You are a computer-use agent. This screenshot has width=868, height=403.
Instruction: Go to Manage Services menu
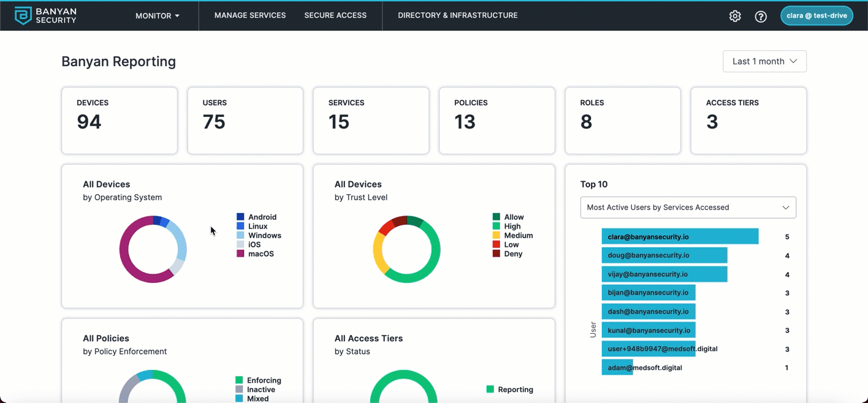coord(250,15)
